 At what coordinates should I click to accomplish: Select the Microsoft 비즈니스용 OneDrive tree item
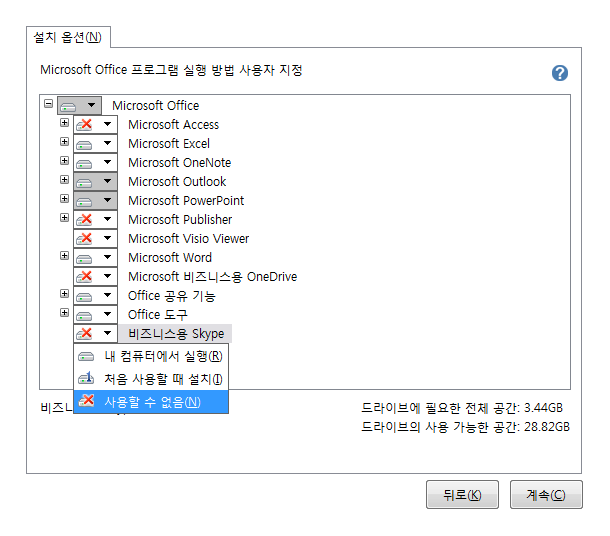tap(212, 277)
